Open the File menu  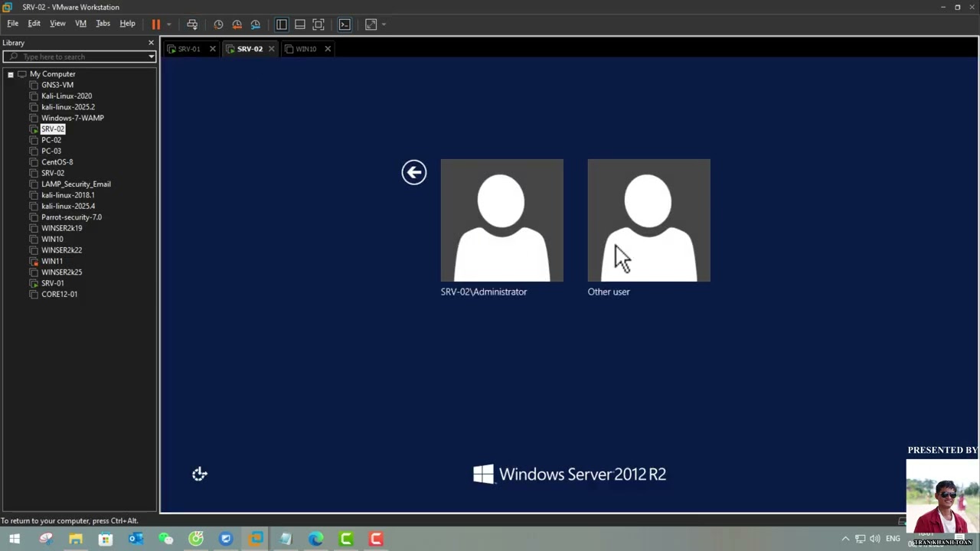13,24
